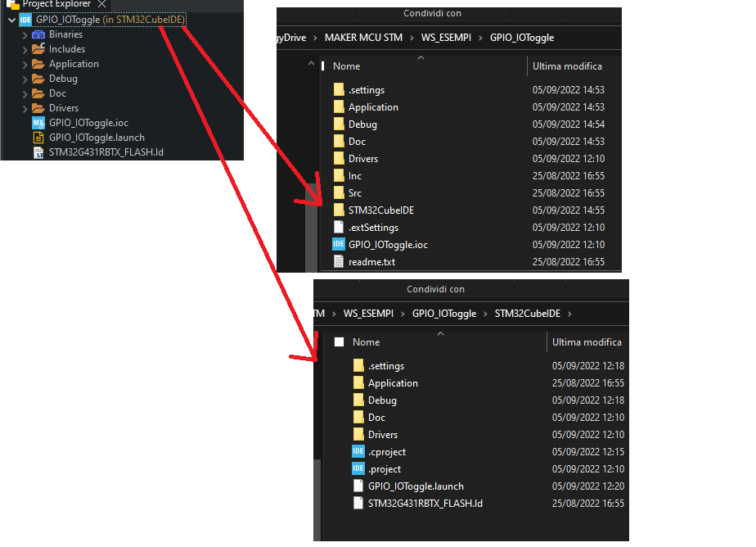Expand the Doc node in Project Explorer
The height and width of the screenshot is (547, 756).
(x=25, y=94)
